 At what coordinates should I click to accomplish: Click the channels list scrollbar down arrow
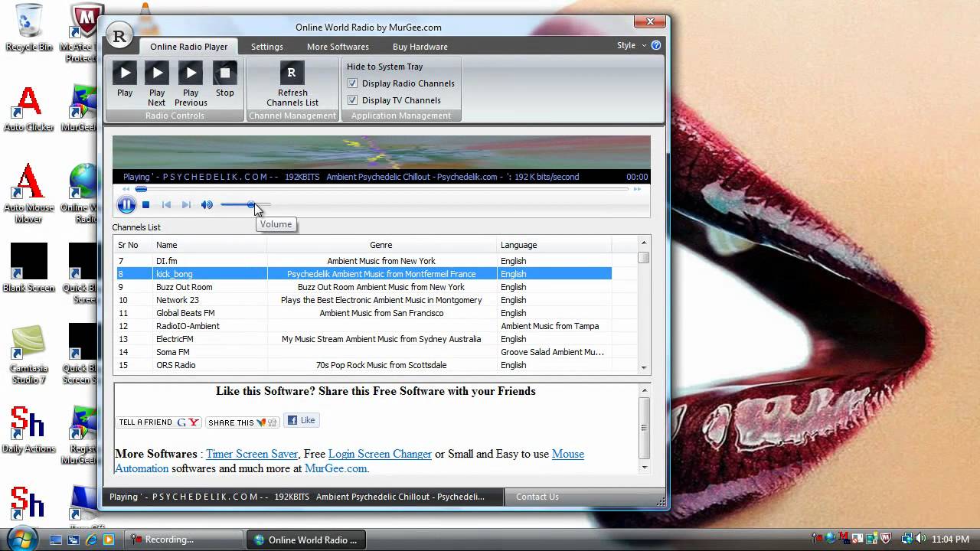click(644, 367)
